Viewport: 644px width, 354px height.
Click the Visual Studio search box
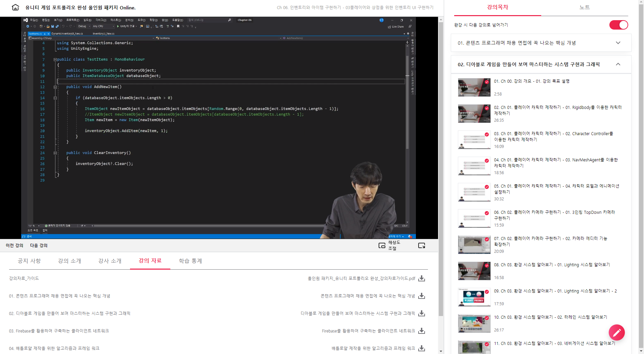click(210, 20)
